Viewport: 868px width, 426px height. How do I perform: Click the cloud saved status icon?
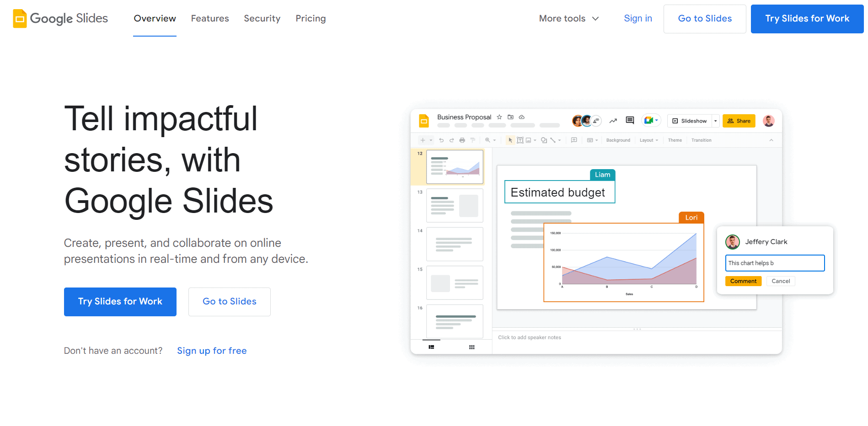point(521,117)
